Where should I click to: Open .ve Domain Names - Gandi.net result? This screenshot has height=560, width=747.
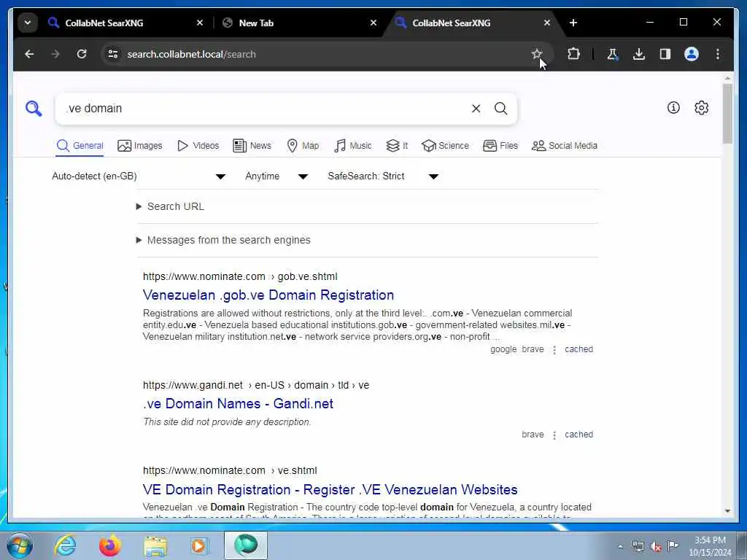pyautogui.click(x=238, y=404)
